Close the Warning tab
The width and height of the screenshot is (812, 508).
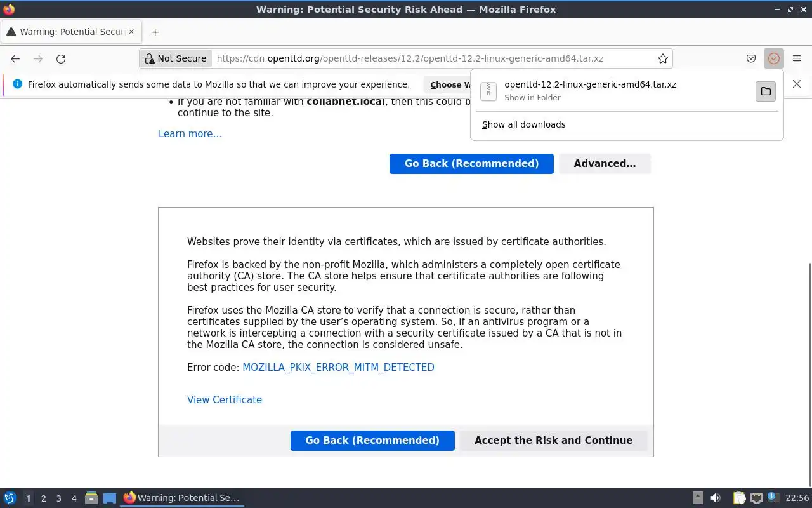(131, 32)
